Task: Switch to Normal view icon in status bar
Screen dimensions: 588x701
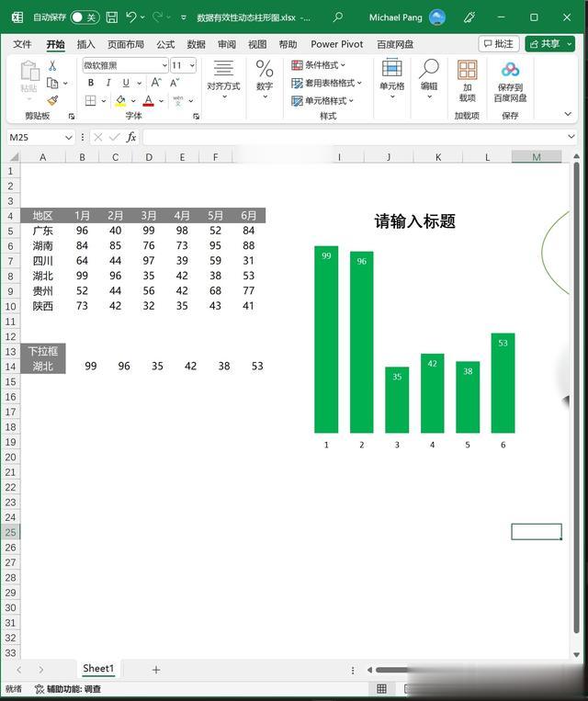Action: pos(381,688)
